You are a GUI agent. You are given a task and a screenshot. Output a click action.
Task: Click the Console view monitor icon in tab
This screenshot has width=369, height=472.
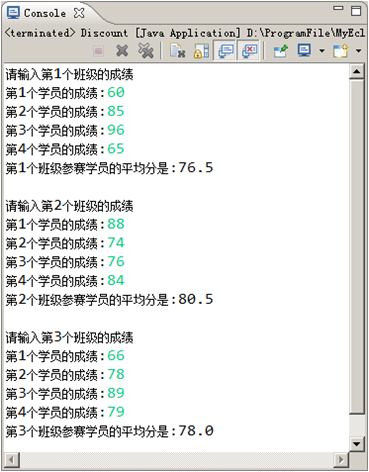[13, 13]
